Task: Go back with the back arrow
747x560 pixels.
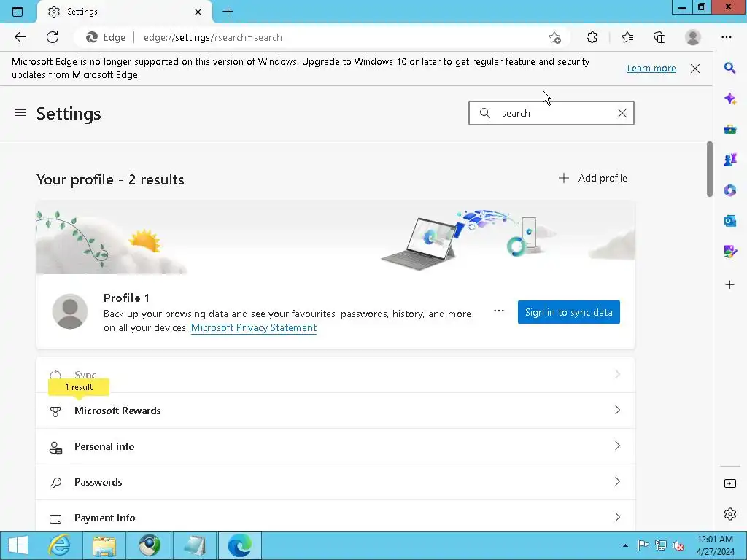Action: (x=20, y=37)
